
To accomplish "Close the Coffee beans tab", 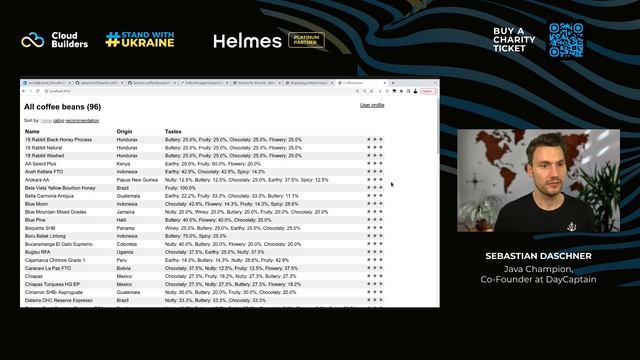I will [384, 83].
